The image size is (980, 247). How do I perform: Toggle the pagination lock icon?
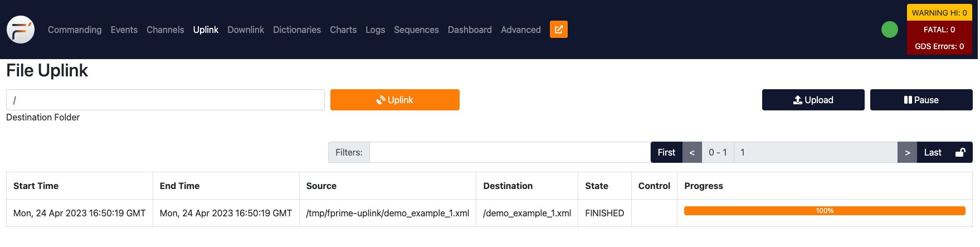pyautogui.click(x=960, y=152)
